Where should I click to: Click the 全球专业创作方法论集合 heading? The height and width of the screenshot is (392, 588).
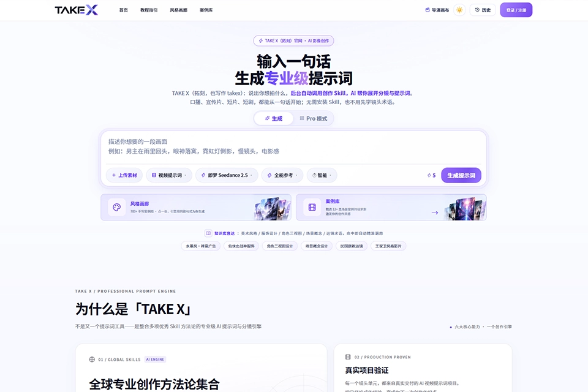[x=154, y=384]
